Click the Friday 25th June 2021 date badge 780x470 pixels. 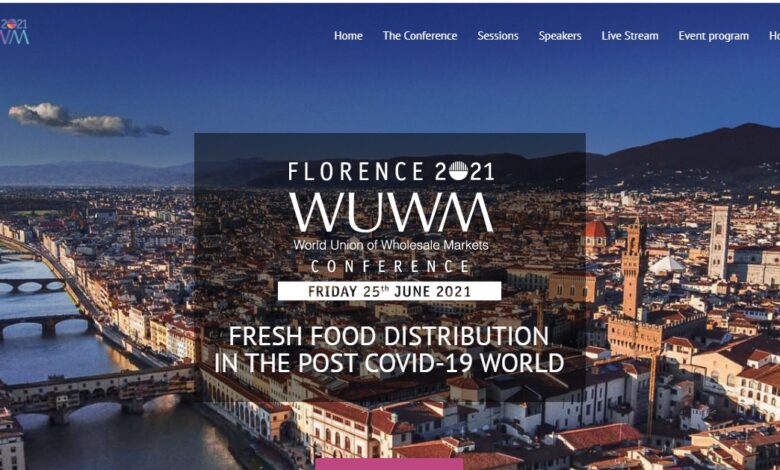click(390, 291)
